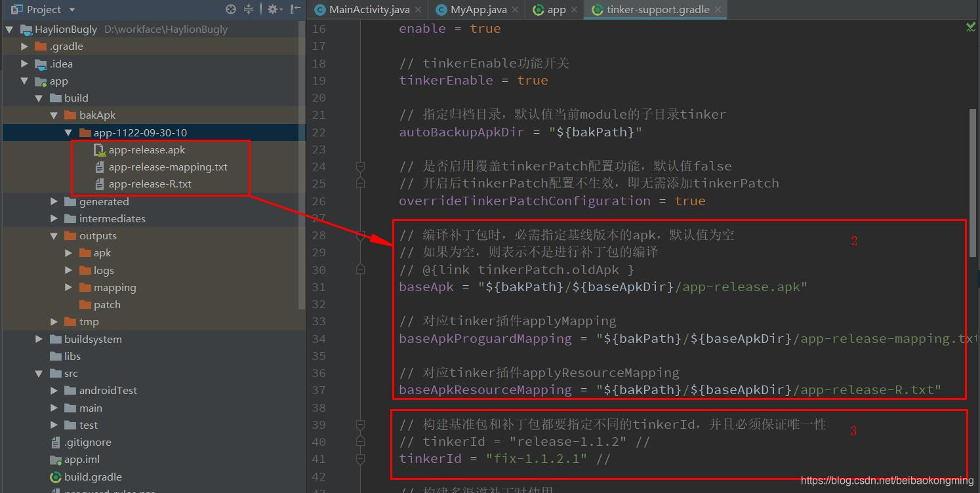Toggle code fold marker at line 30
The width and height of the screenshot is (980, 493).
[360, 269]
